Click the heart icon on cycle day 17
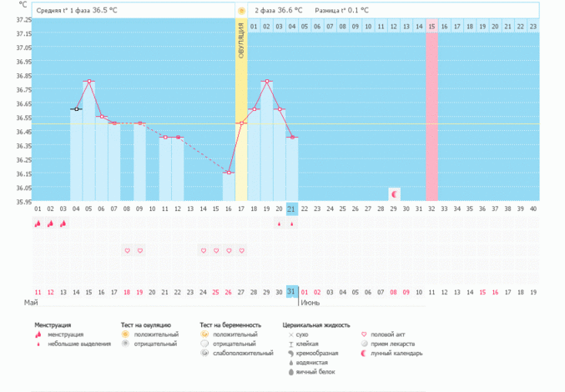The image size is (565, 392). click(241, 250)
